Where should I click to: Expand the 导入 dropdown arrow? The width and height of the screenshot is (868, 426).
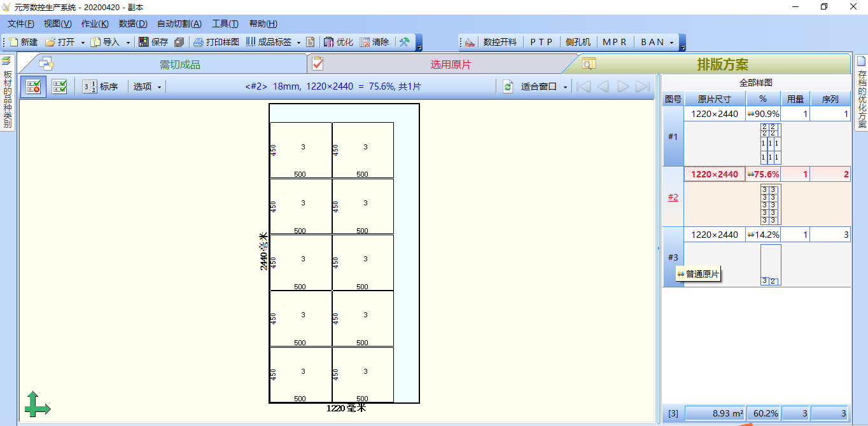(128, 43)
